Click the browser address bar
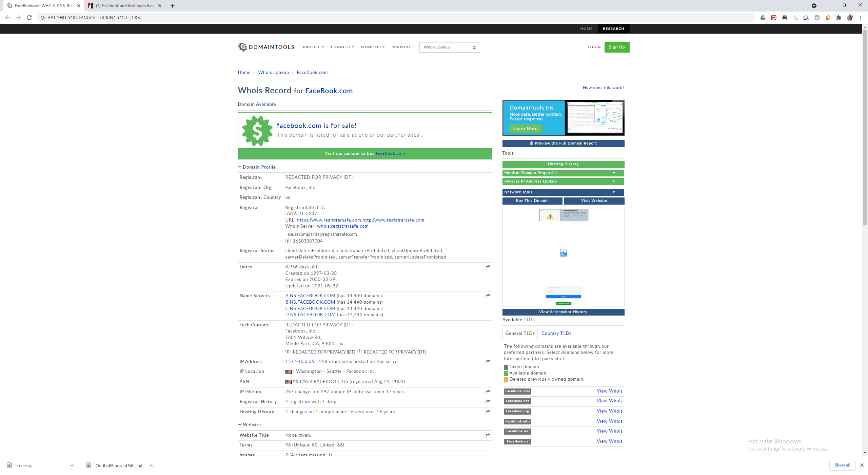Image resolution: width=868 pixels, height=475 pixels. [x=397, y=18]
